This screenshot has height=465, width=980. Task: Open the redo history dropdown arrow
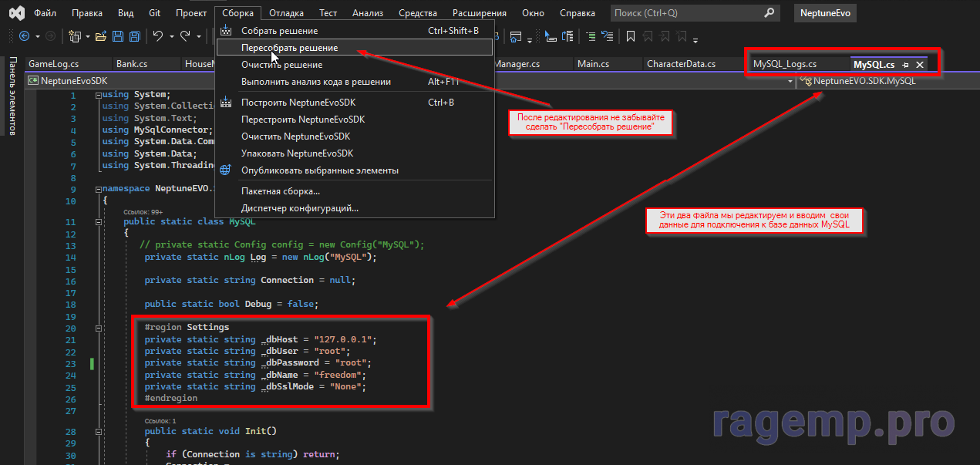tap(197, 36)
